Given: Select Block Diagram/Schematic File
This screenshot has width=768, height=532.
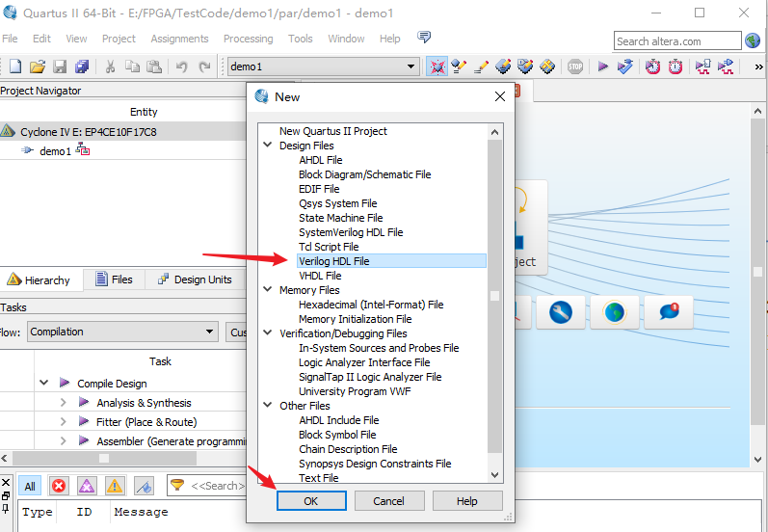Looking at the screenshot, I should coord(365,174).
